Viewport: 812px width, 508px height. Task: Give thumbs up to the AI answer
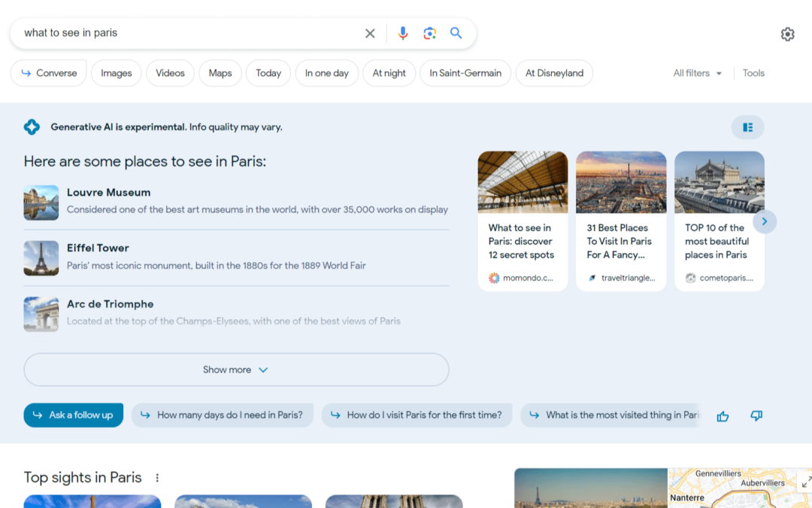723,415
